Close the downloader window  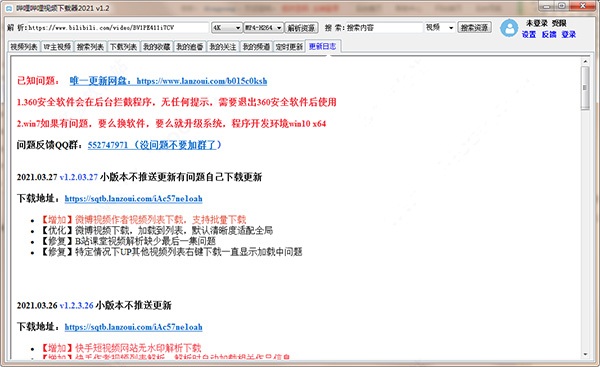pos(583,6)
